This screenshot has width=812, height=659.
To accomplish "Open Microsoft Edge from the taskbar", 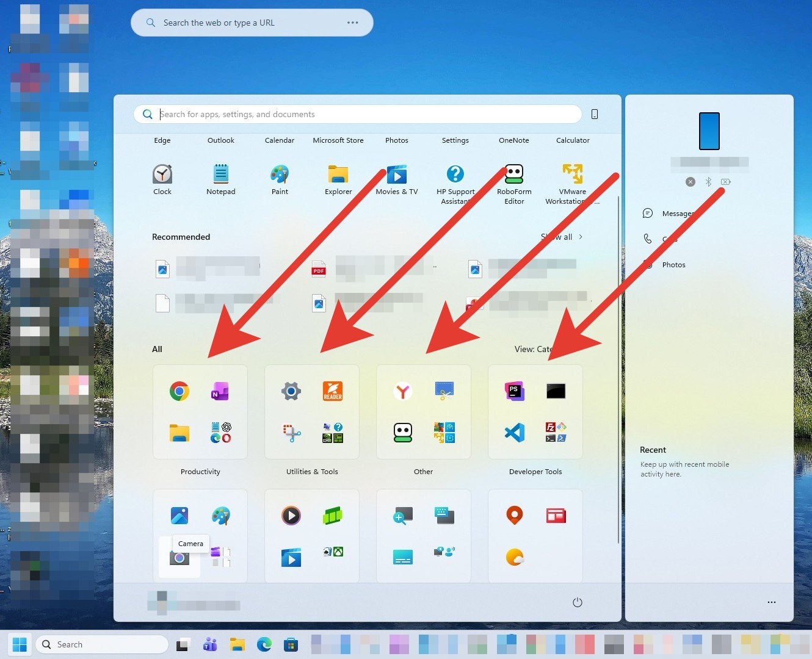I will click(x=264, y=644).
